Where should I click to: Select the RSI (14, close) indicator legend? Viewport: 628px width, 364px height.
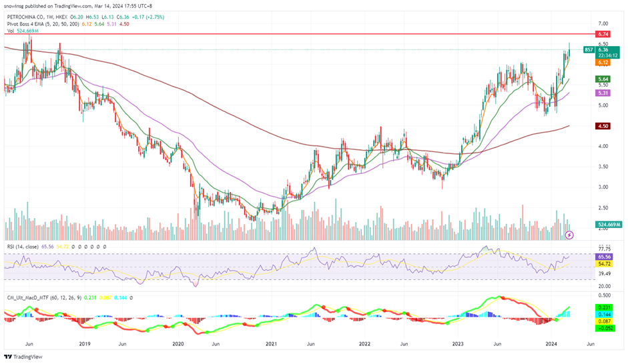tap(23, 247)
